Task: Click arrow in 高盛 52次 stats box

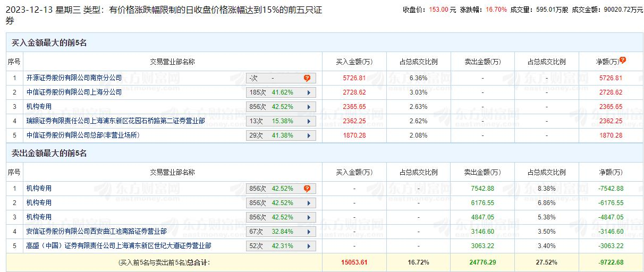Action: tap(308, 246)
